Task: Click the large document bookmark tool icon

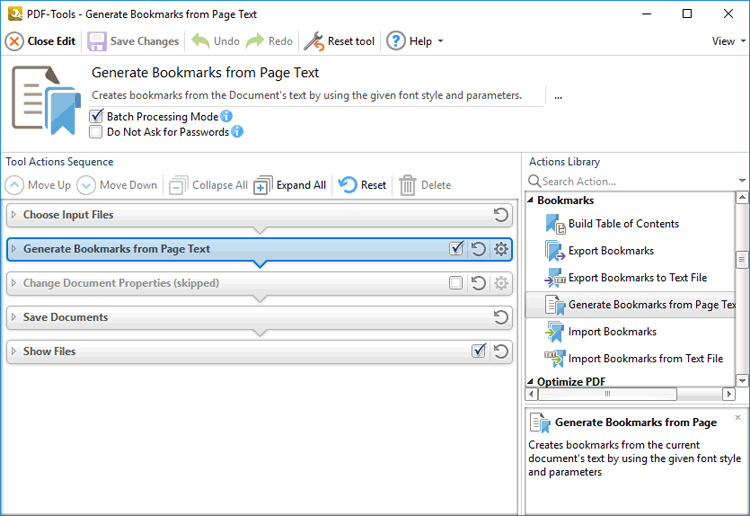Action: (x=46, y=100)
